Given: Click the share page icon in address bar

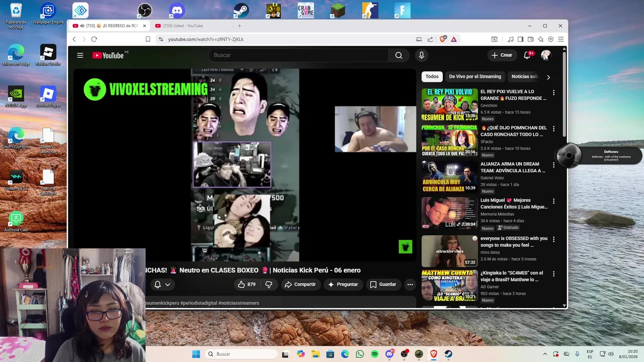Looking at the screenshot, I should click(430, 39).
